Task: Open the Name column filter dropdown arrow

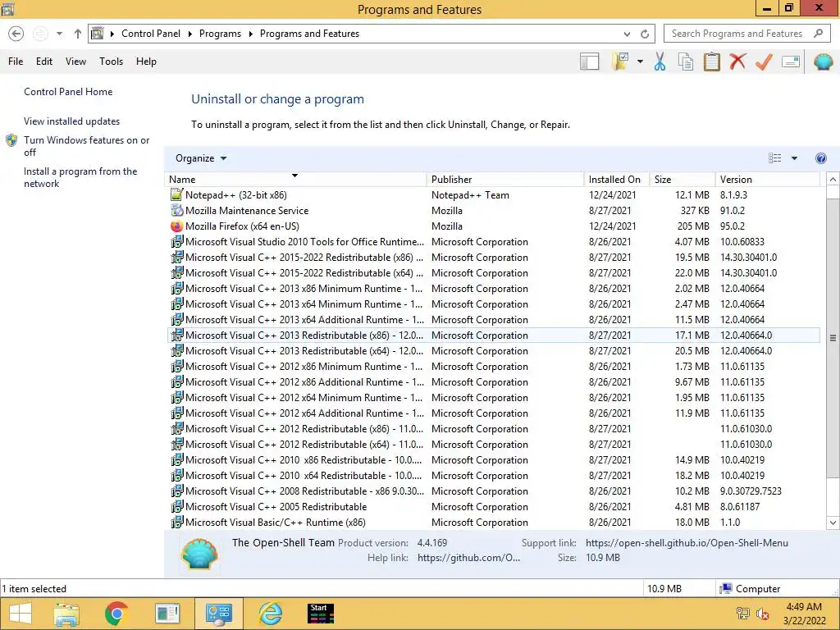Action: point(294,176)
